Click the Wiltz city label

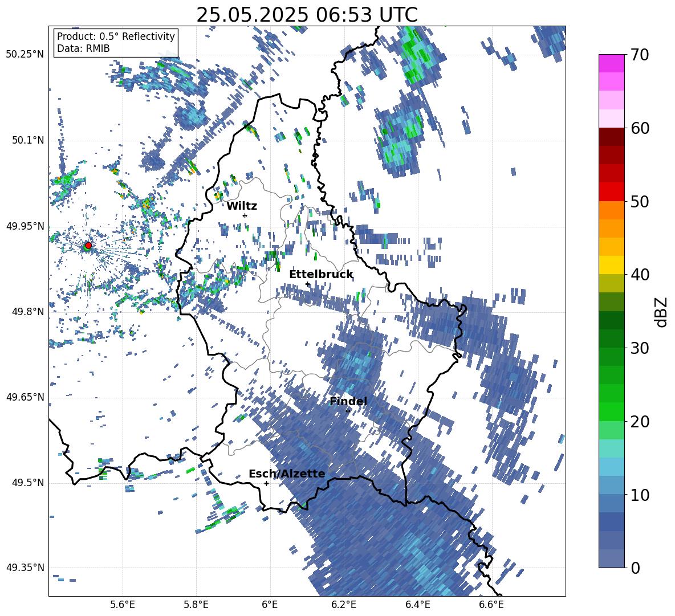(x=242, y=206)
